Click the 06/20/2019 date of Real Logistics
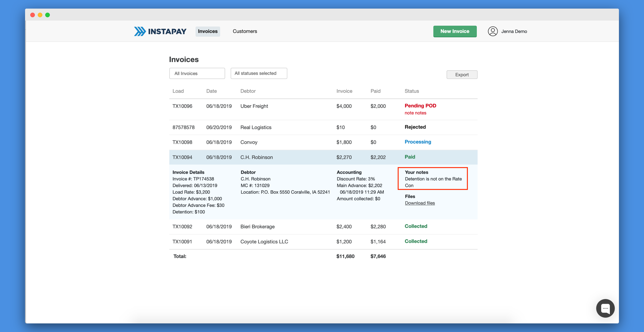 [x=219, y=127]
